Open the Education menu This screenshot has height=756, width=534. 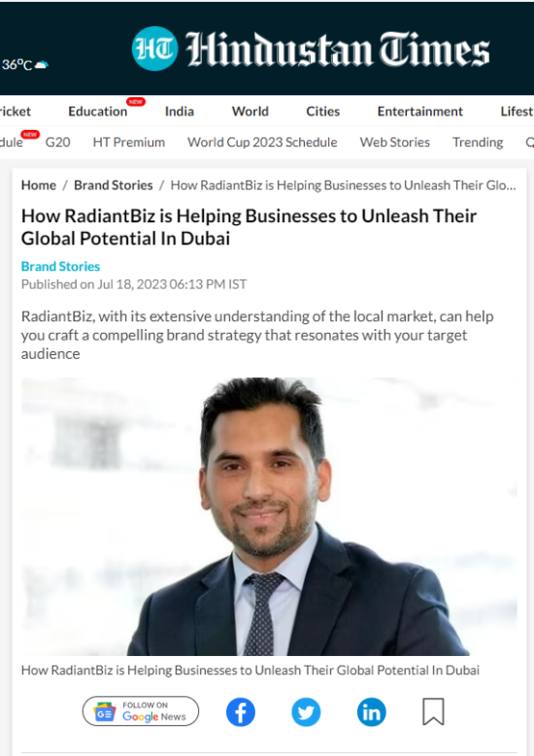click(98, 112)
